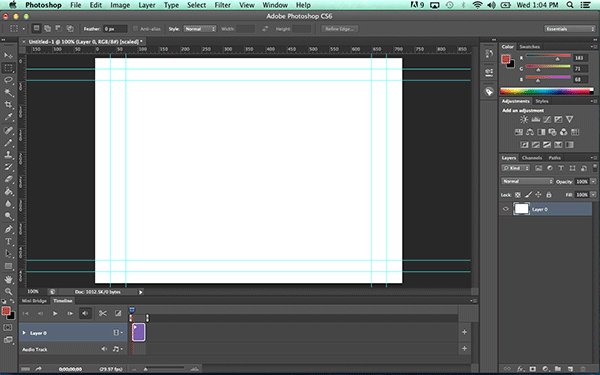This screenshot has height=375, width=600.
Task: Enable the Anti-alias checkbox
Action: [135, 29]
